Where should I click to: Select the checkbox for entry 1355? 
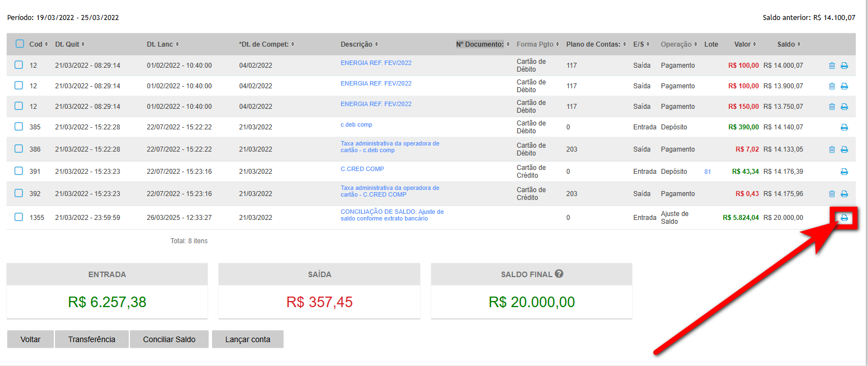(19, 217)
